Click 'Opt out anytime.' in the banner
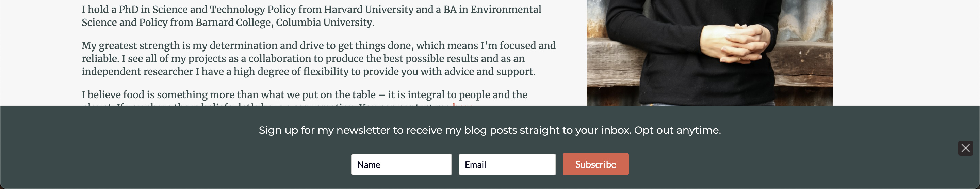Viewport: 980px width, 189px height. tap(677, 130)
